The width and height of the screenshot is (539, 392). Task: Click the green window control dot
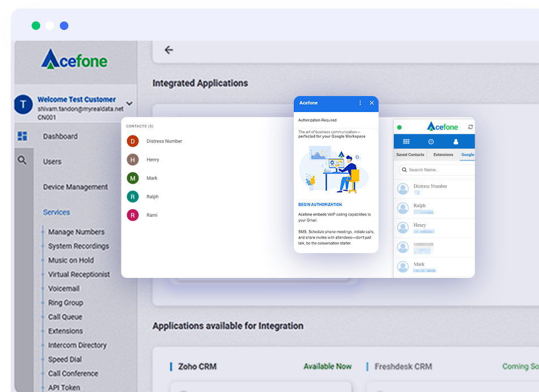tap(36, 26)
